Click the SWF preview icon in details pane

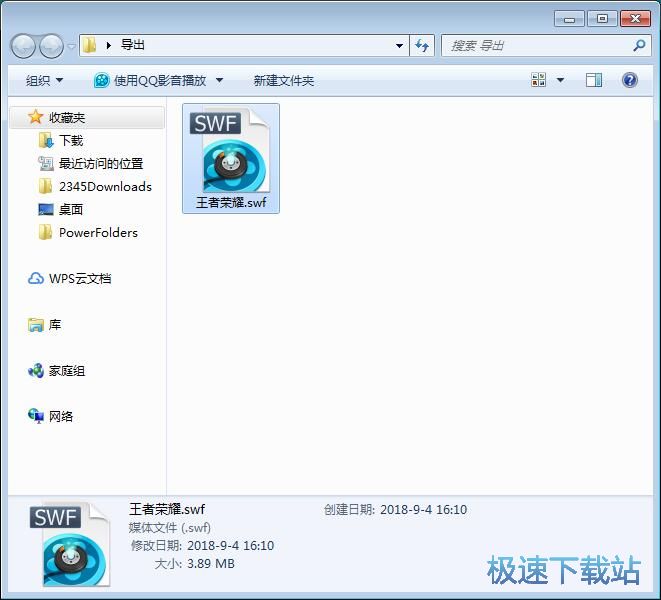coord(70,545)
